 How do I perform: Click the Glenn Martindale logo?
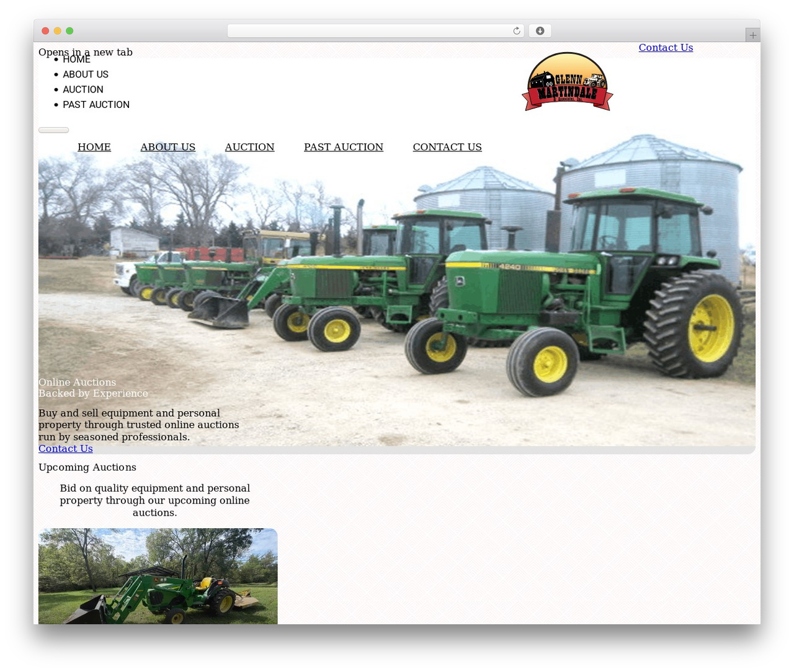567,81
